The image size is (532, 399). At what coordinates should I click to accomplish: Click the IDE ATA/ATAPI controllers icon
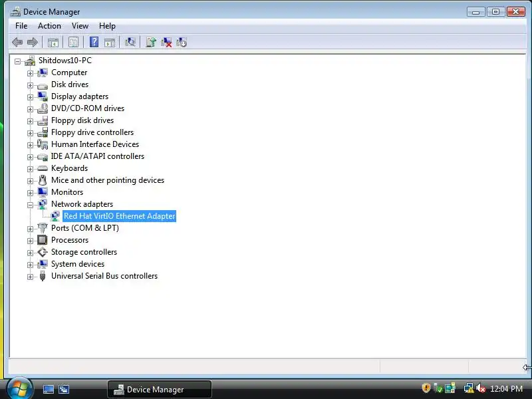click(43, 156)
